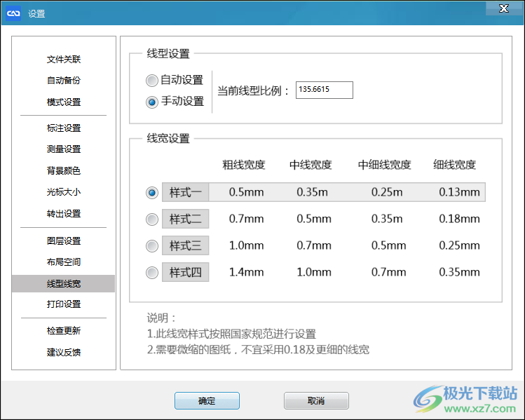The width and height of the screenshot is (525, 420).
Task: Click 细线宽度 column header
Action: (454, 165)
